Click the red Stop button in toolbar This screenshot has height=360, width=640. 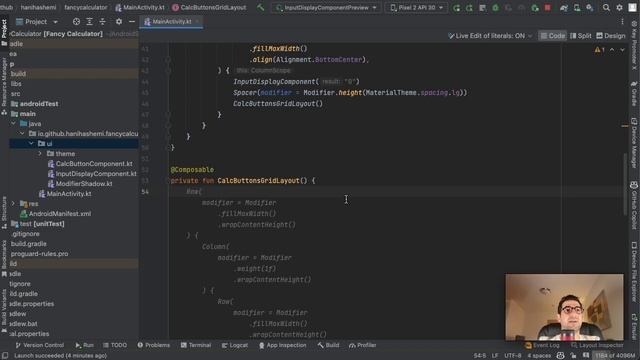click(x=548, y=7)
